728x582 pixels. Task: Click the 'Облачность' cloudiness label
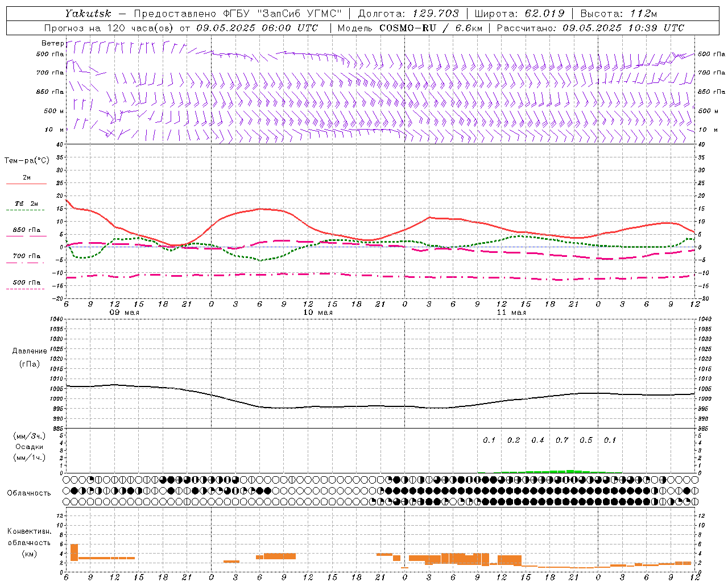(x=29, y=493)
